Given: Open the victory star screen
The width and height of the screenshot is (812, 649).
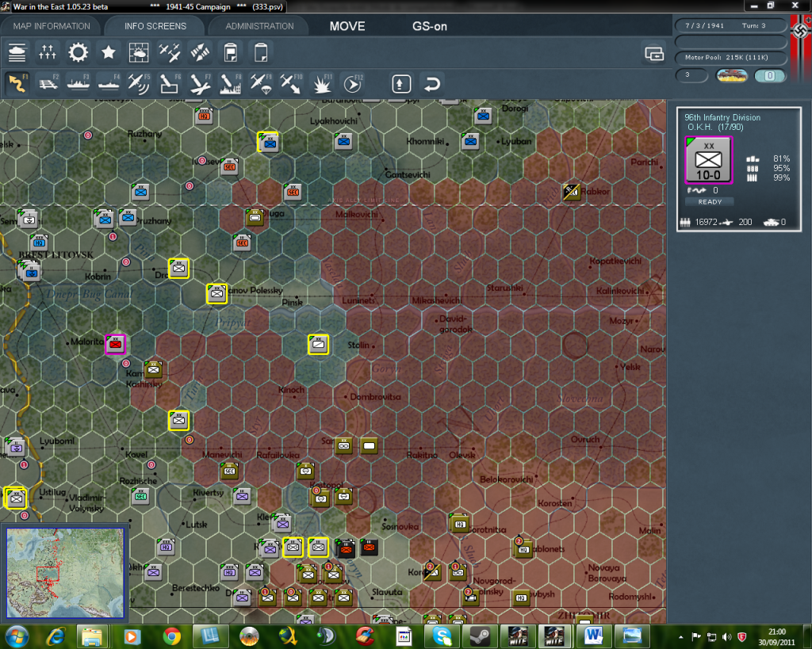Looking at the screenshot, I should (x=108, y=52).
